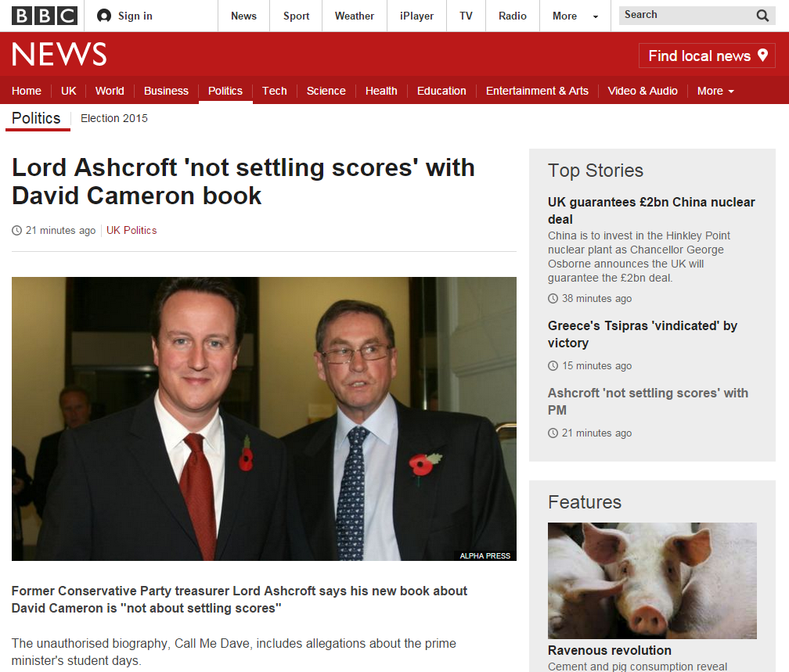Go to the Election 2015 subsection
Viewport: 789px width, 672px height.
click(114, 118)
